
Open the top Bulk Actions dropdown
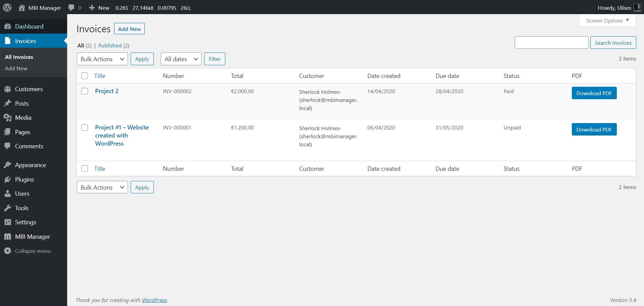[x=102, y=59]
